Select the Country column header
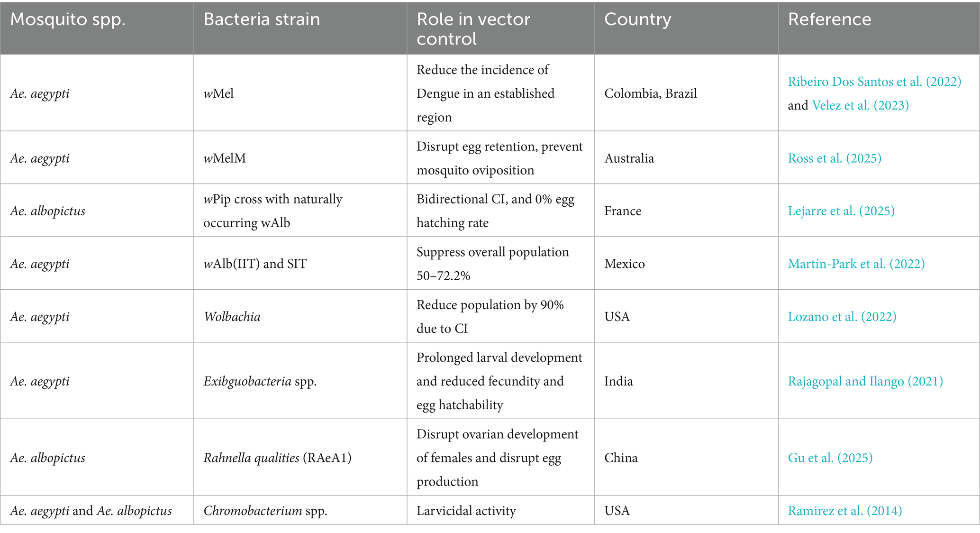The width and height of the screenshot is (980, 533). (x=637, y=19)
